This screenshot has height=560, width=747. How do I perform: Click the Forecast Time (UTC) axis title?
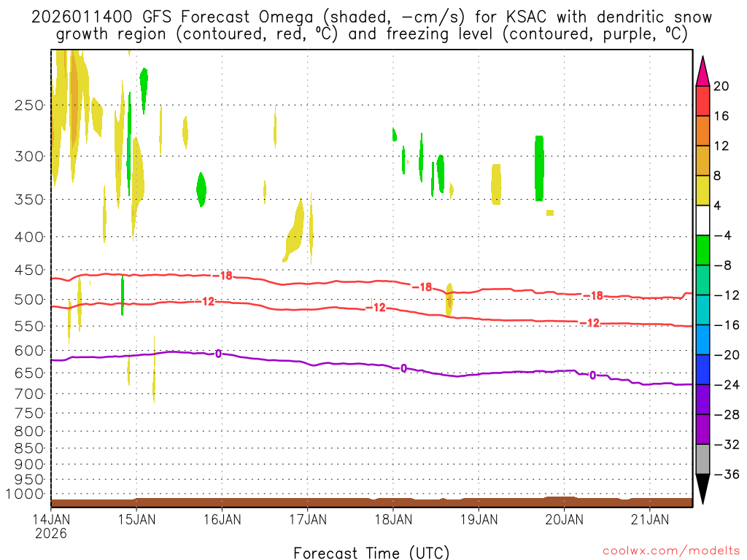371,553
